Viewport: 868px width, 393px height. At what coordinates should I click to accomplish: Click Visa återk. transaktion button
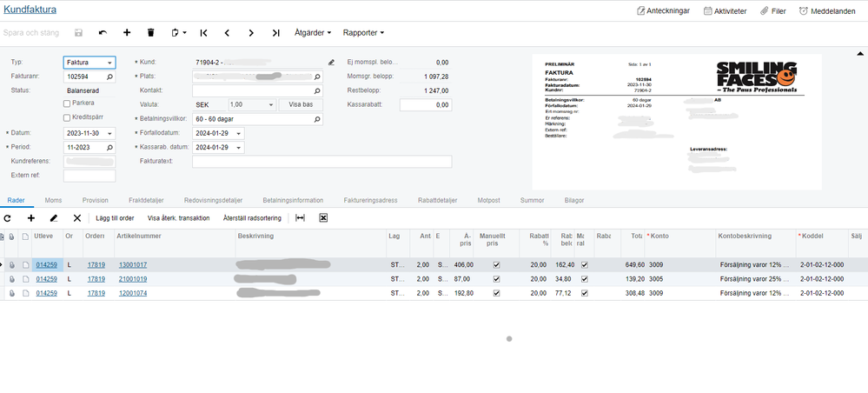(x=179, y=218)
